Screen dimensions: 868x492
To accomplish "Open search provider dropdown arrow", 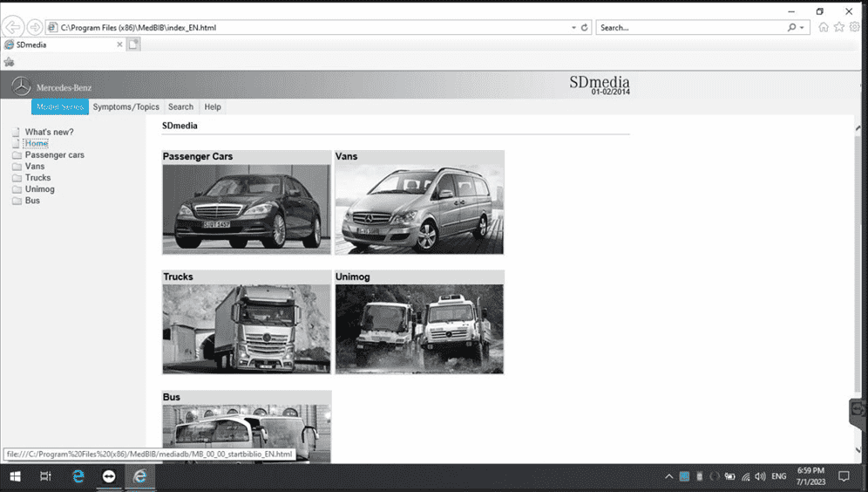I will coord(802,28).
